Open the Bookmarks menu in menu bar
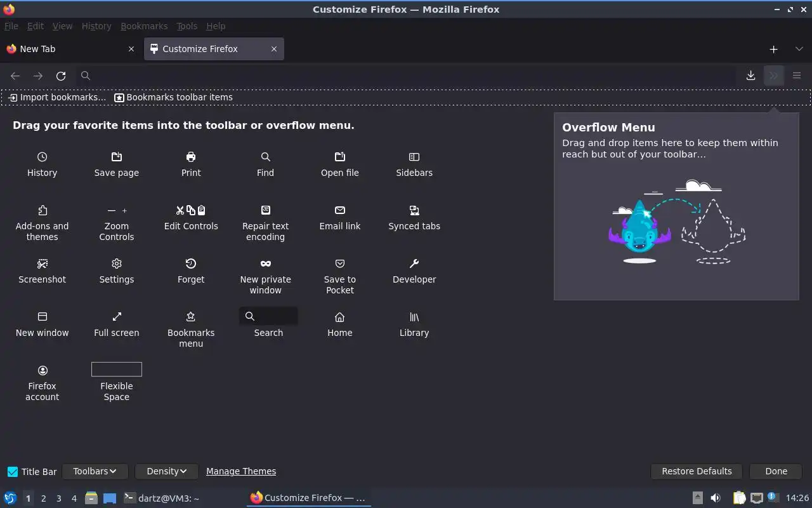Screen dimensions: 812x508 coord(144,26)
